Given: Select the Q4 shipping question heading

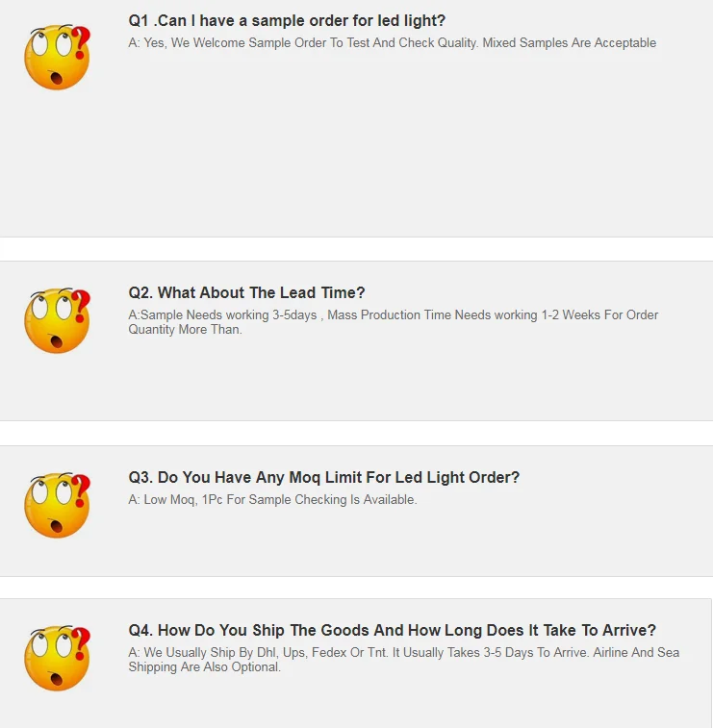Looking at the screenshot, I should [x=392, y=631].
